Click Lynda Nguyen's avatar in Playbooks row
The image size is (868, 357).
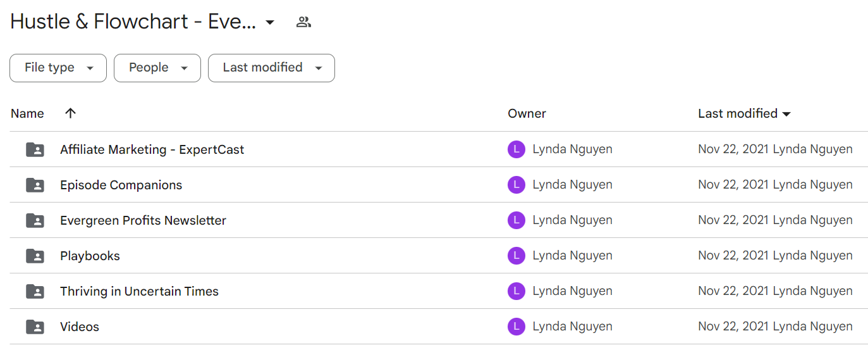[x=517, y=256]
